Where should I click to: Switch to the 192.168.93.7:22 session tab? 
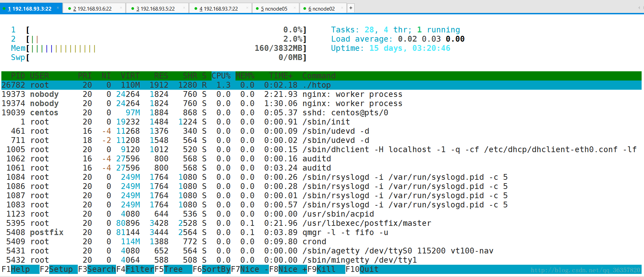click(x=220, y=9)
